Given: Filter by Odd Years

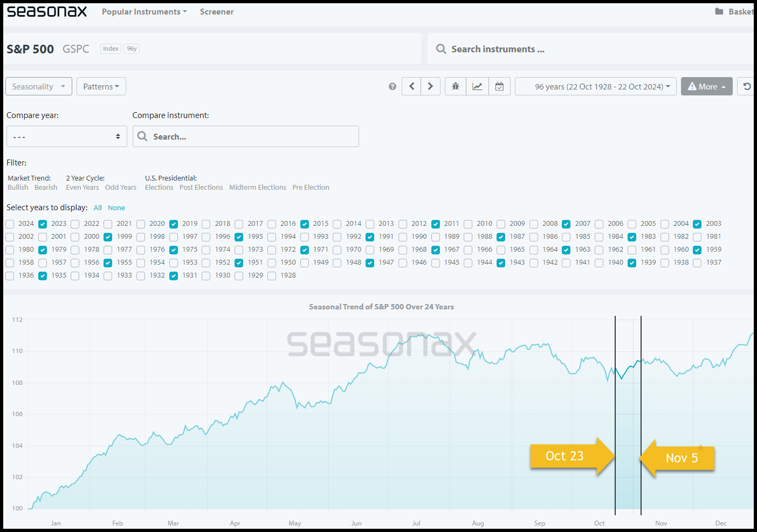Looking at the screenshot, I should pos(121,188).
